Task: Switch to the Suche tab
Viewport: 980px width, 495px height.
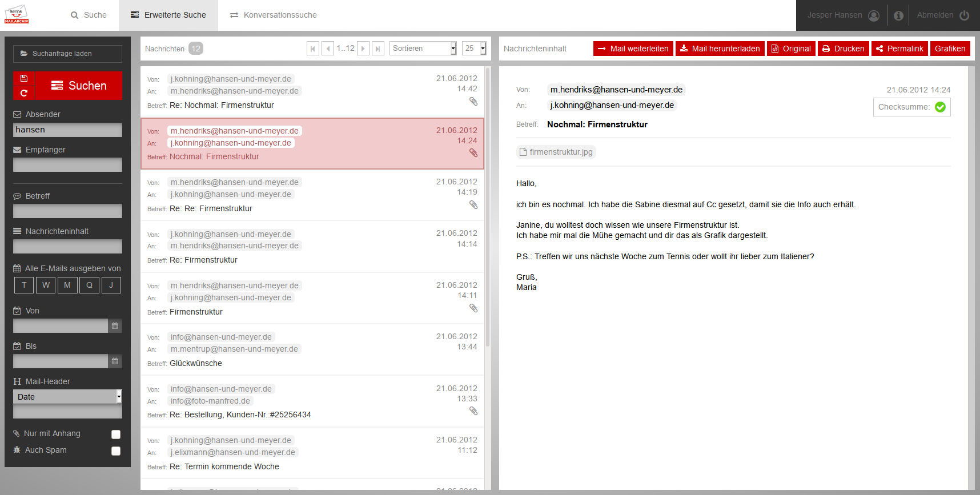Action: click(x=89, y=15)
